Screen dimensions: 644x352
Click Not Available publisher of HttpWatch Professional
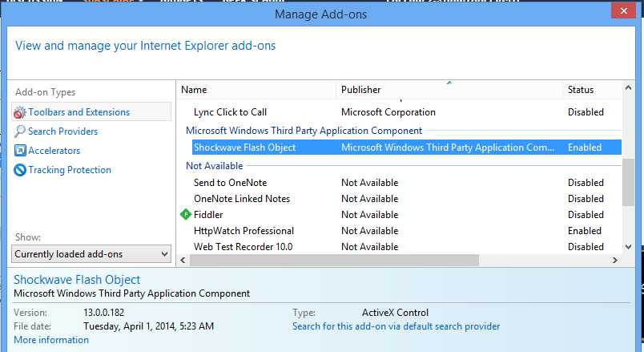(x=369, y=231)
